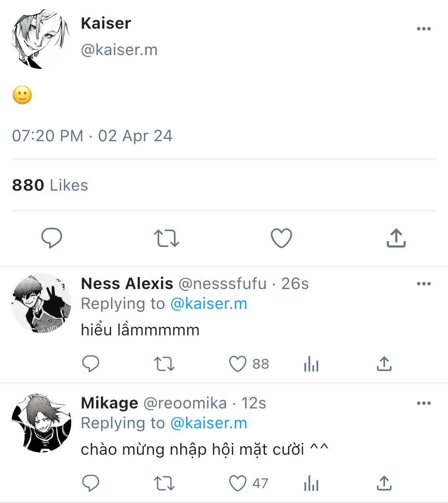Share Kaiser's main tweet

tap(396, 238)
